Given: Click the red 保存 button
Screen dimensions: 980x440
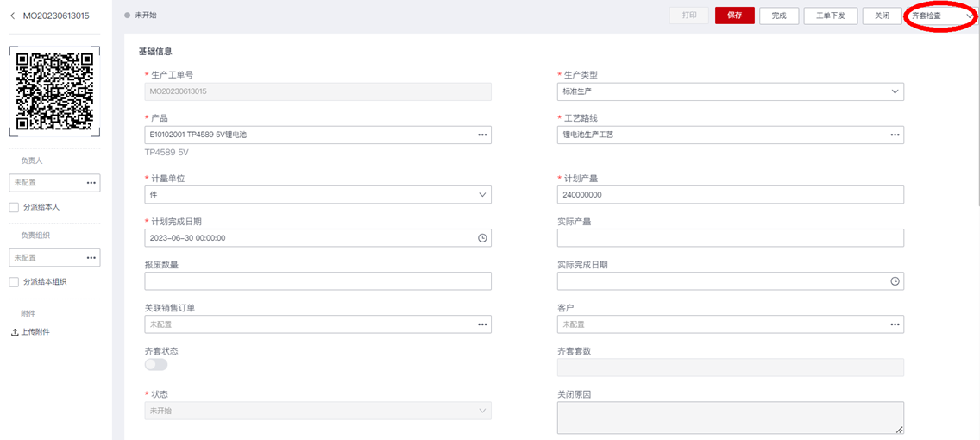Looking at the screenshot, I should pos(734,16).
